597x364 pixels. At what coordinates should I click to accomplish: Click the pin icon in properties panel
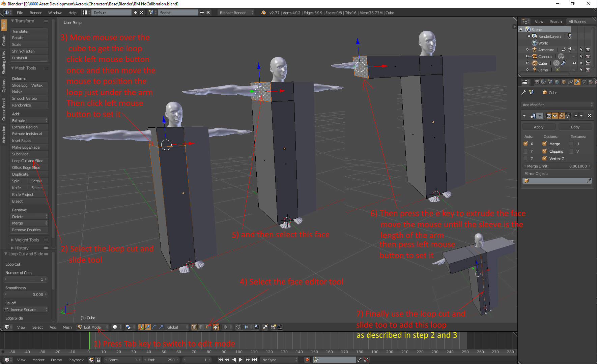click(x=523, y=92)
